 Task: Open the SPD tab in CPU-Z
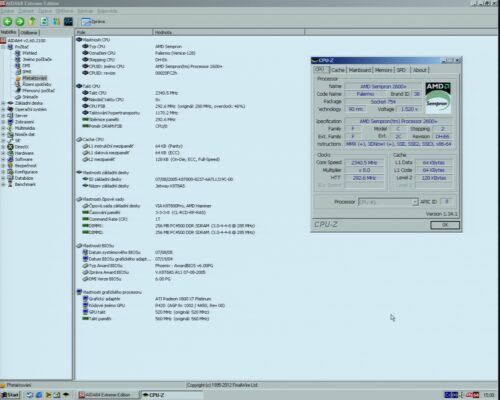coord(401,70)
